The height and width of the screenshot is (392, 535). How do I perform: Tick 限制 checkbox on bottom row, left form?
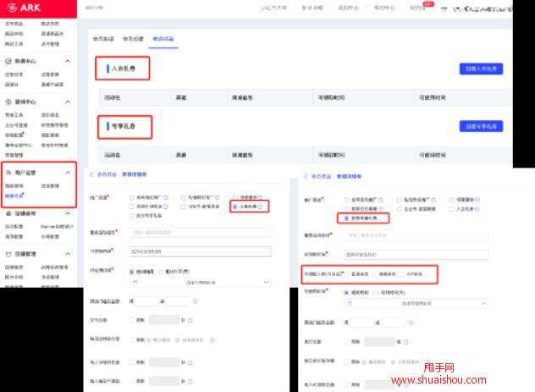pyautogui.click(x=131, y=381)
